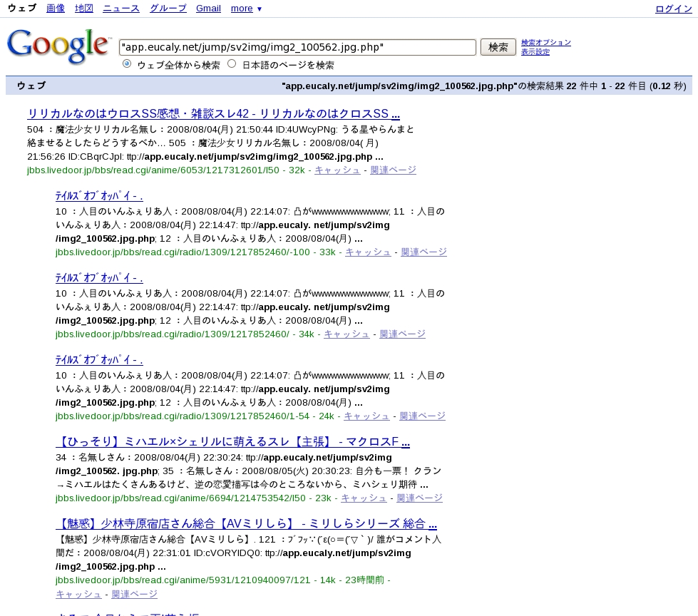Open 関連ページ for the 34k result
Image resolution: width=698 pixels, height=616 pixels.
[402, 334]
